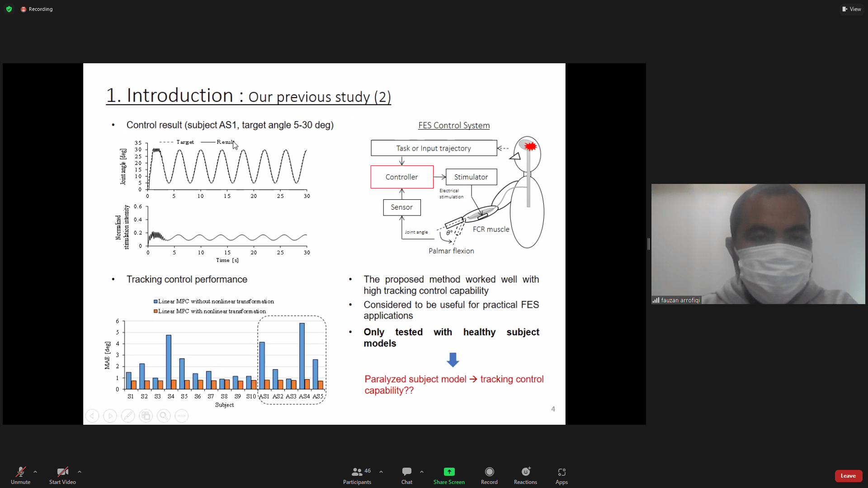Click fauzan arrofiqi's video thumbnail
The image size is (868, 488).
click(758, 244)
